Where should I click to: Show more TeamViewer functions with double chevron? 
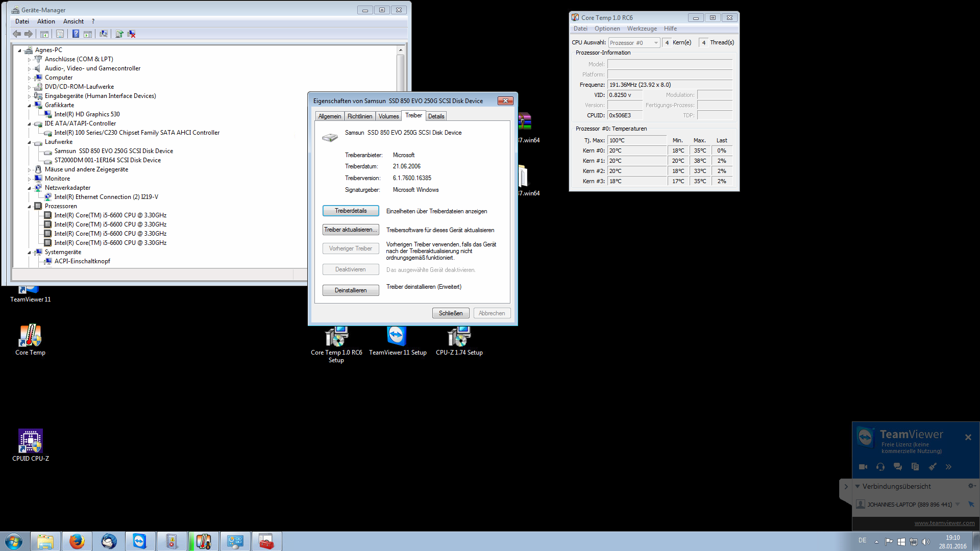948,467
